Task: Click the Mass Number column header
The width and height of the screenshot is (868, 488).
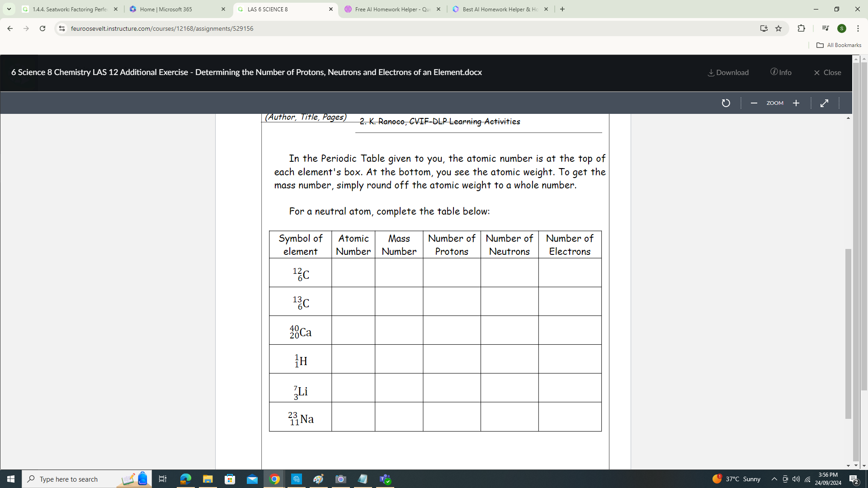Action: [x=399, y=245]
